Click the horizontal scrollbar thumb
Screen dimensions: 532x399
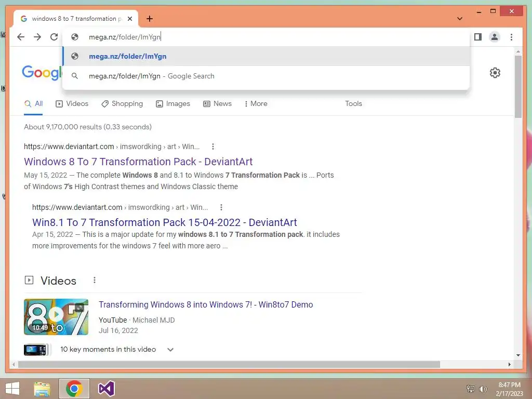click(x=229, y=364)
